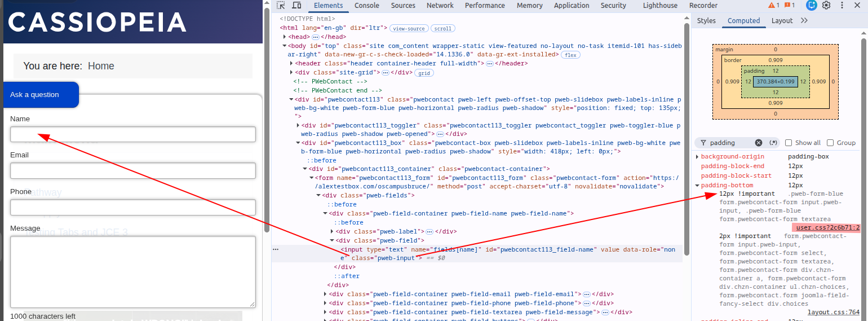Open DevTools settings gear
This screenshot has height=321, width=868.
826,6
